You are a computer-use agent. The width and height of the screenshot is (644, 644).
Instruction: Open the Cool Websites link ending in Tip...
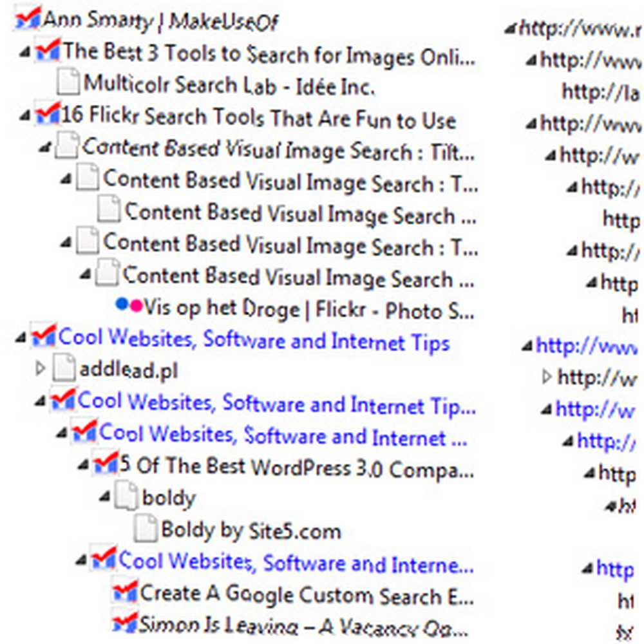point(277,403)
